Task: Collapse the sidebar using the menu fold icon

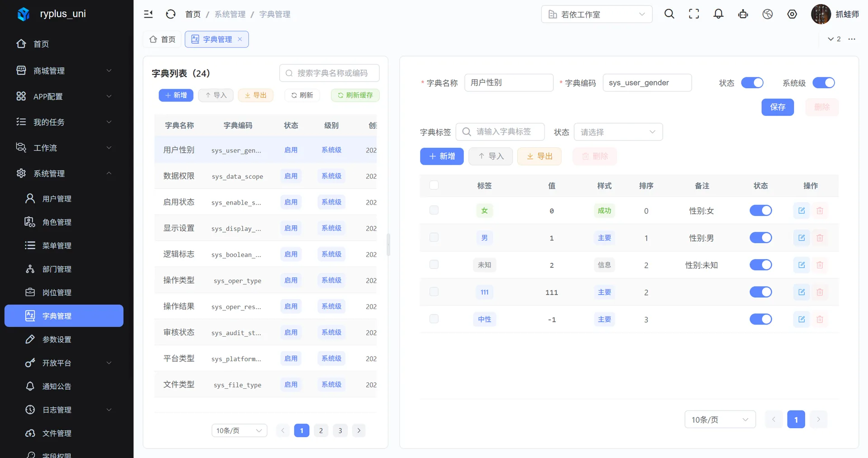Action: coord(148,14)
